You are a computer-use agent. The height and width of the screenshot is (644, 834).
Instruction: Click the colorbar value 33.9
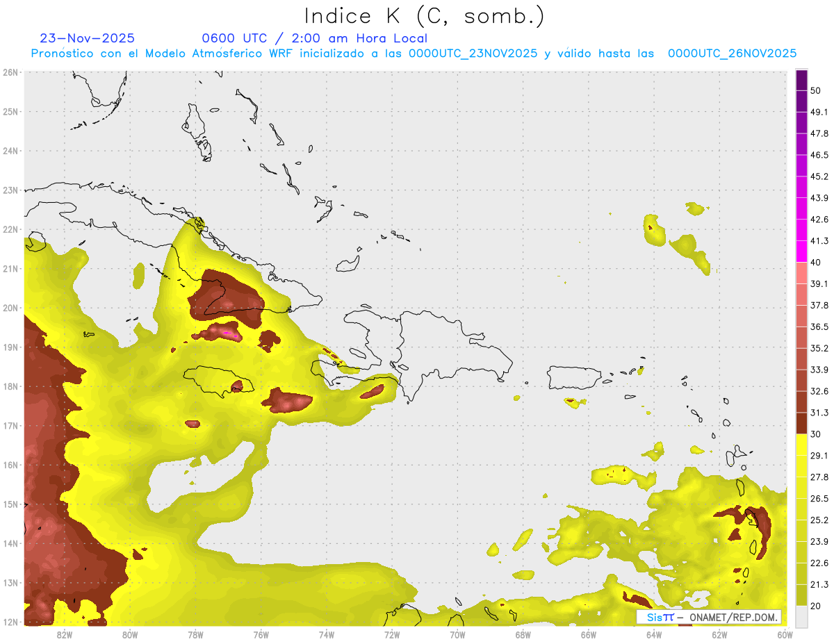point(819,370)
